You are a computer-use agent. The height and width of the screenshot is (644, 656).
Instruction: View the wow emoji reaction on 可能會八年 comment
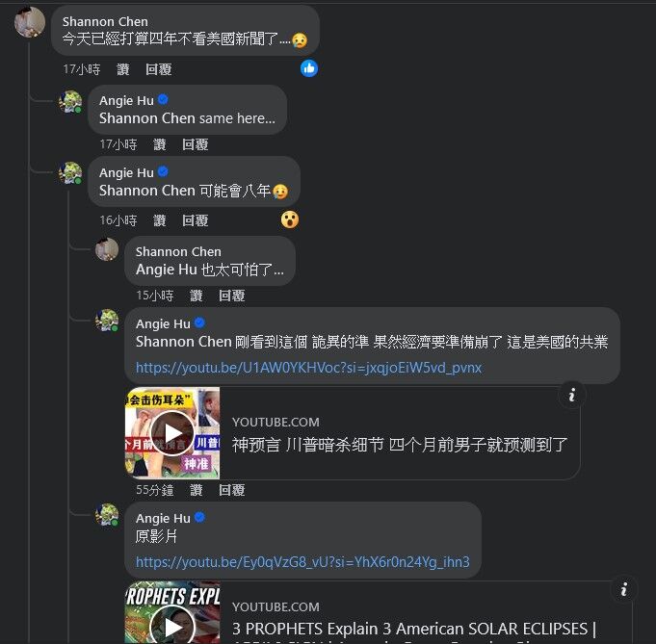(290, 219)
